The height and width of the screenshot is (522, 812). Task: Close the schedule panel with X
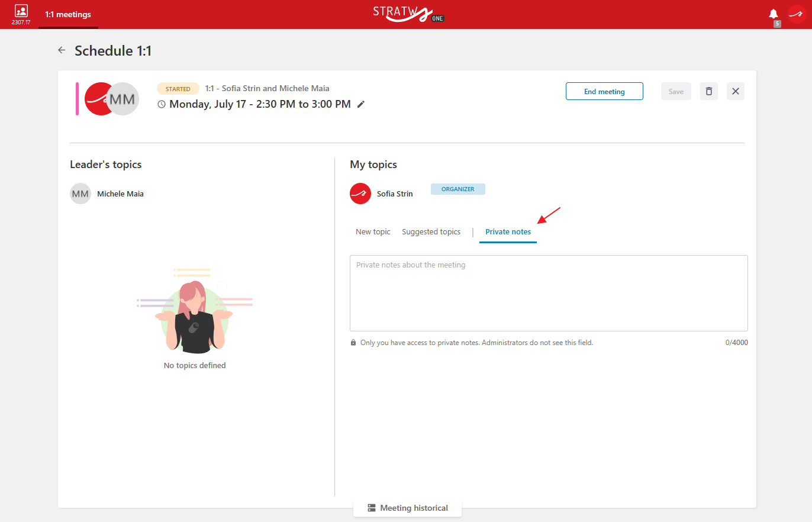point(736,91)
